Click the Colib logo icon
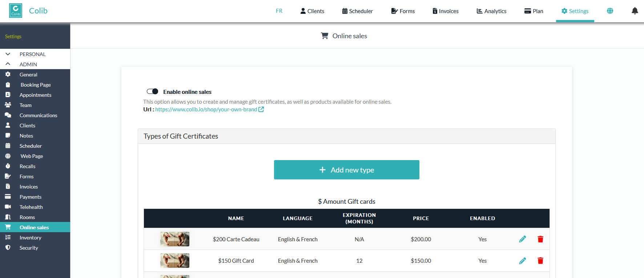644x278 pixels. (16, 11)
